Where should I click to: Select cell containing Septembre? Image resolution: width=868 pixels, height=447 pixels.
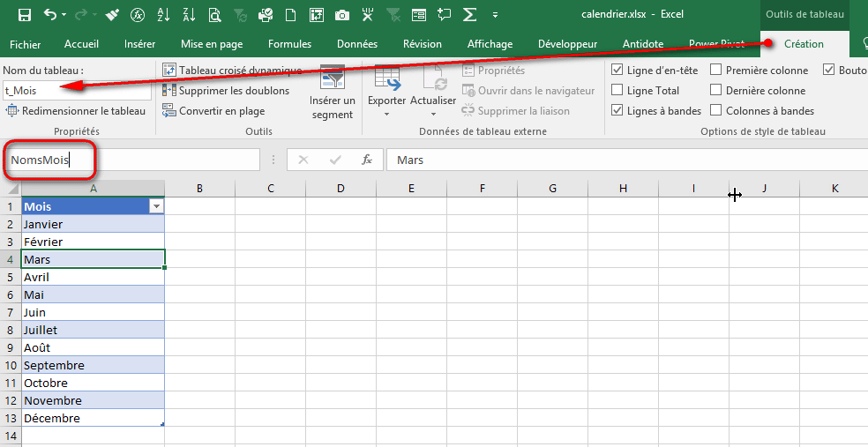pyautogui.click(x=93, y=365)
